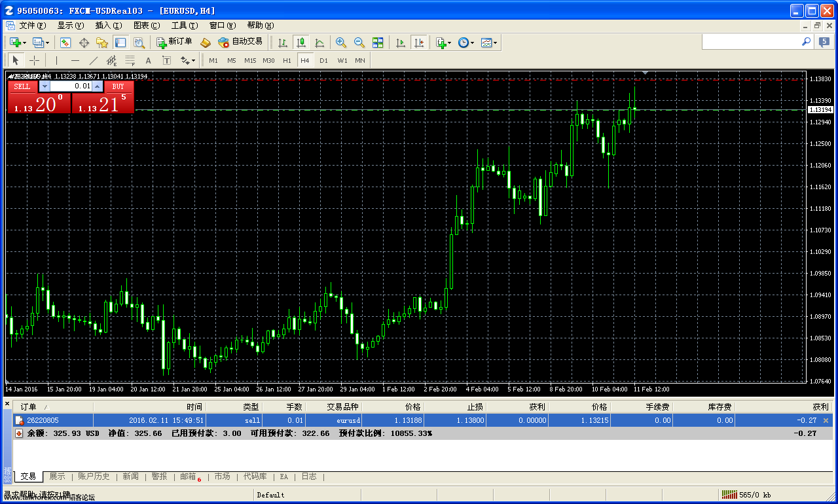The height and width of the screenshot is (504, 838).
Task: Select the cursor arrow tool
Action: pos(16,60)
